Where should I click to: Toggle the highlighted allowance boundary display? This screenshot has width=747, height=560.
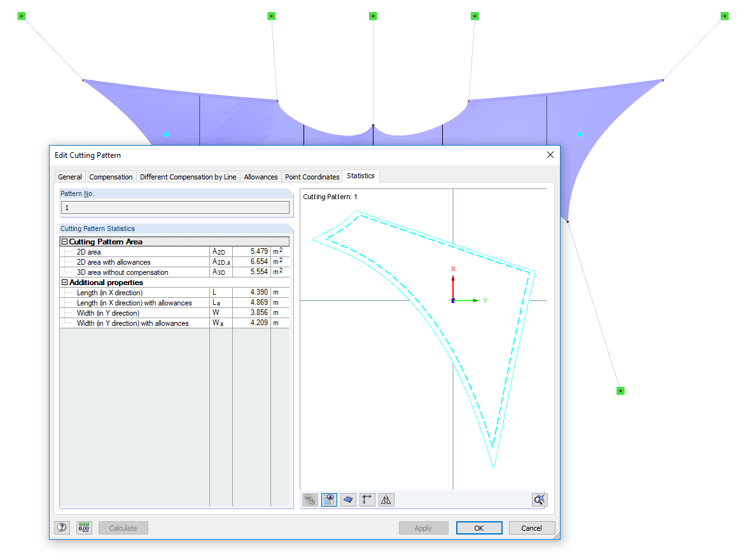coord(329,500)
